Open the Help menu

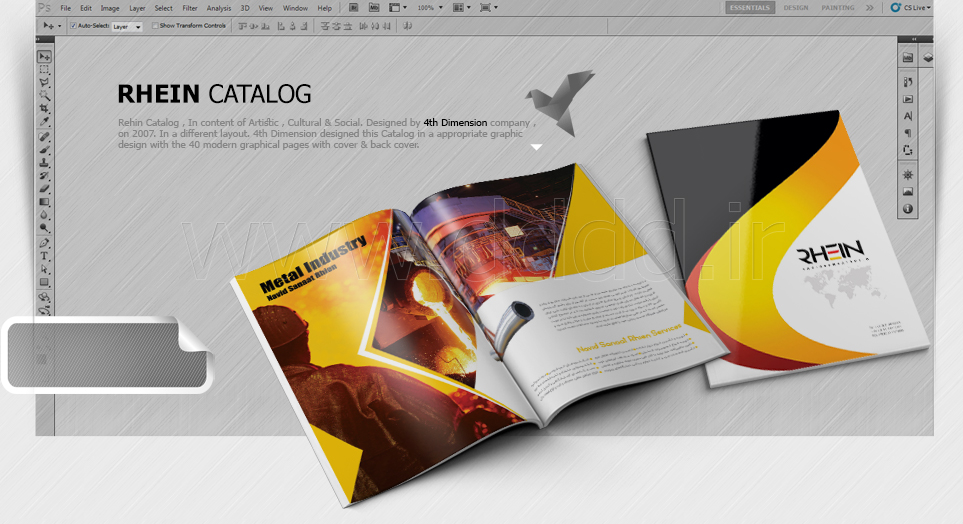pos(324,8)
